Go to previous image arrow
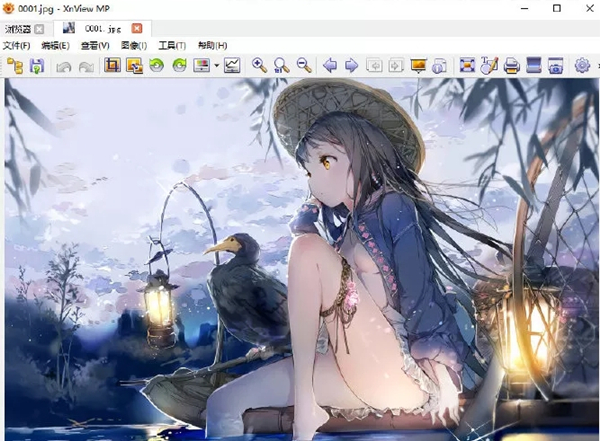The image size is (600, 441). 330,66
